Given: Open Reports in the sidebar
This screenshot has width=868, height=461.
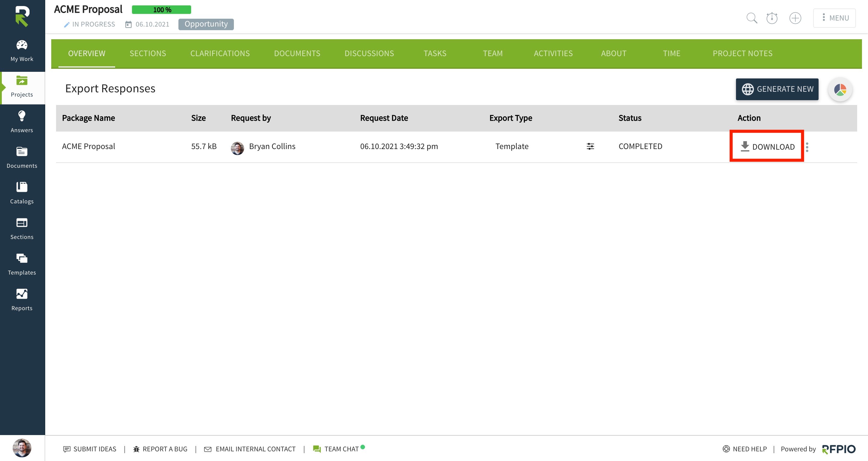Looking at the screenshot, I should (x=22, y=300).
